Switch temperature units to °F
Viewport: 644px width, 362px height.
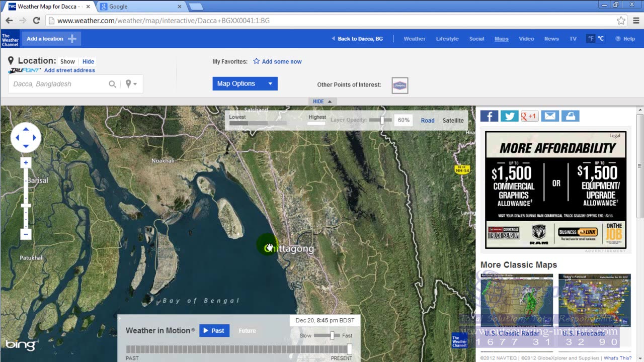pos(591,39)
